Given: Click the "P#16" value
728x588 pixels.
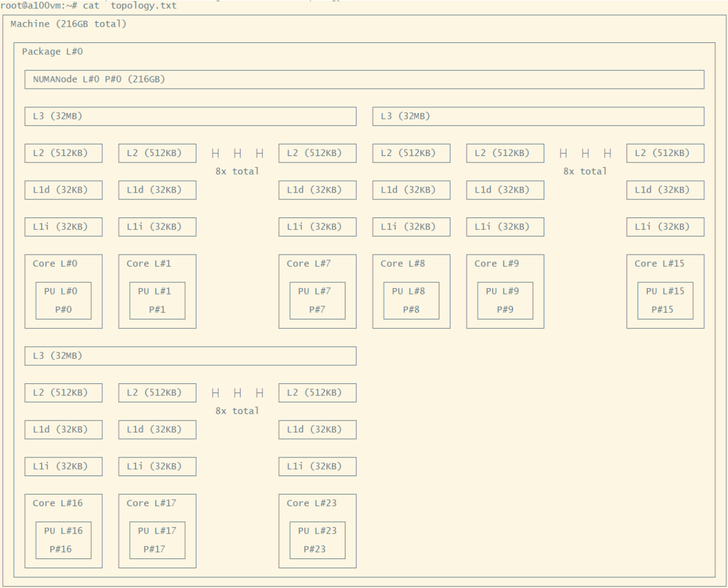Looking at the screenshot, I should coord(61,549).
